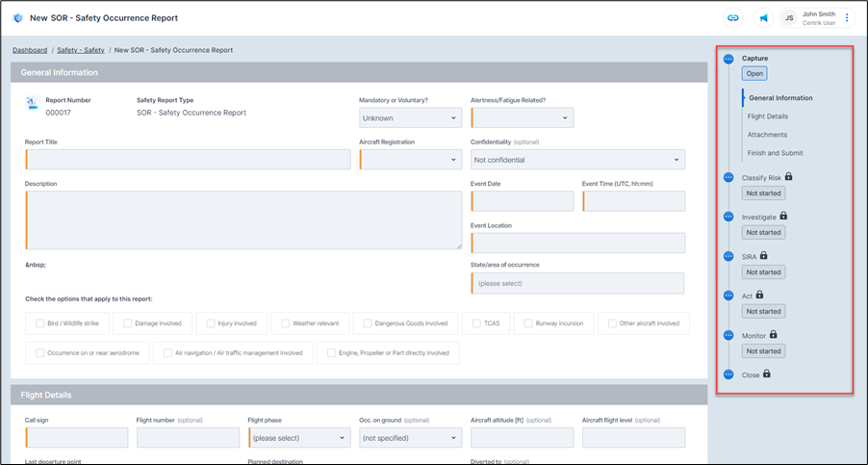Open the announcements megaphone icon
This screenshot has height=465, width=868.
pyautogui.click(x=763, y=18)
